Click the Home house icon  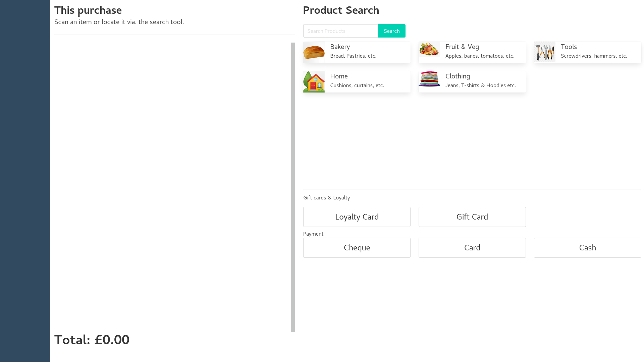click(314, 82)
